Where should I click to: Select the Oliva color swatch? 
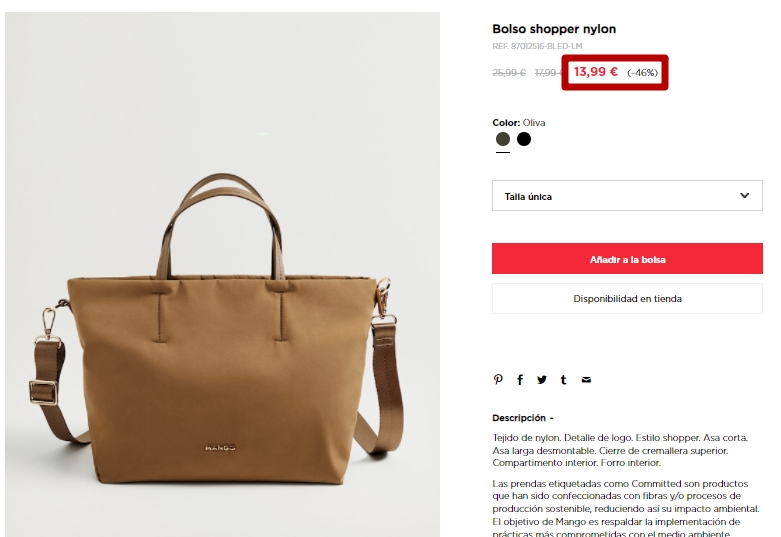(x=503, y=139)
